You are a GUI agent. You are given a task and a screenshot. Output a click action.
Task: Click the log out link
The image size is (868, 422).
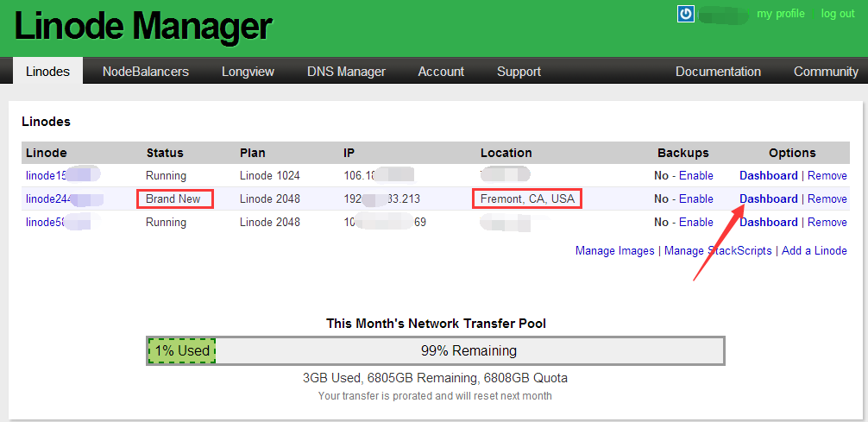coord(837,14)
